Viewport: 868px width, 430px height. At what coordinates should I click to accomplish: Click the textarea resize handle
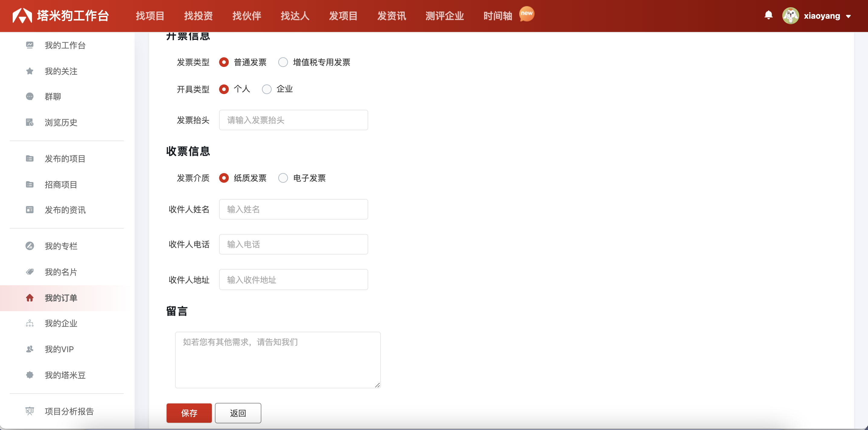tap(377, 385)
